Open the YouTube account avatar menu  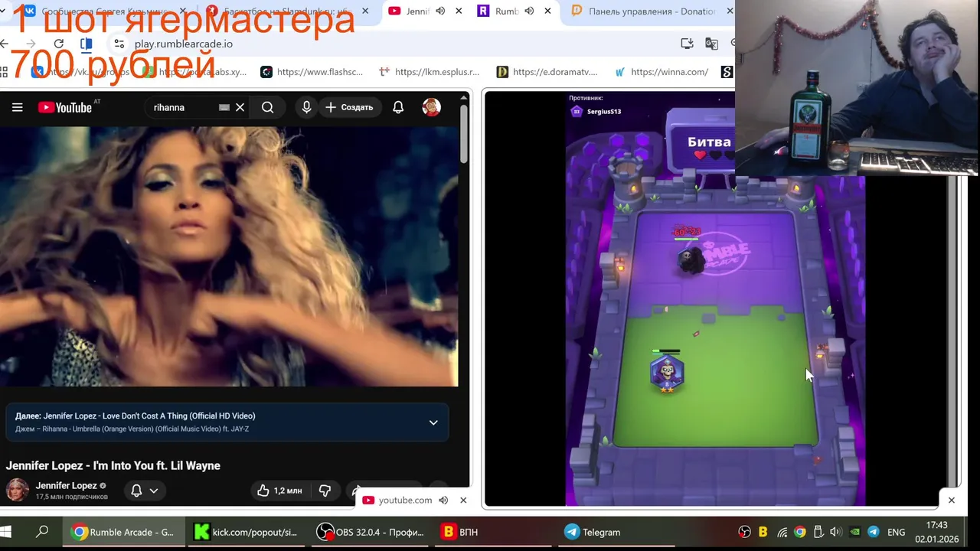[x=431, y=107]
